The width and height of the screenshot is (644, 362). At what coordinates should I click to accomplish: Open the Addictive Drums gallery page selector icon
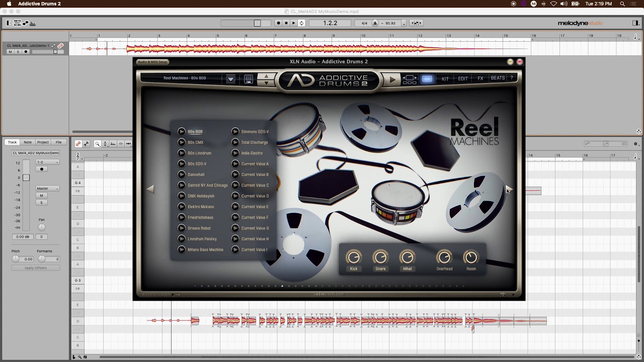click(410, 79)
